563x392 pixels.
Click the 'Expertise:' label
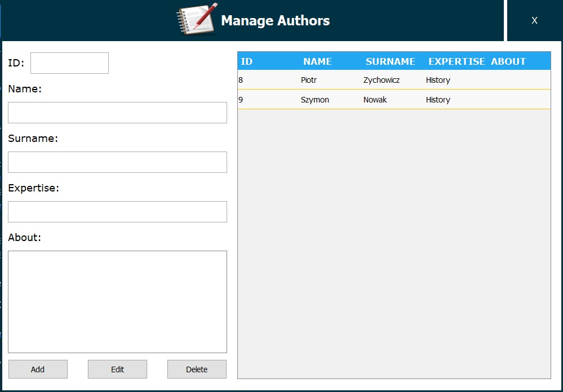click(33, 188)
